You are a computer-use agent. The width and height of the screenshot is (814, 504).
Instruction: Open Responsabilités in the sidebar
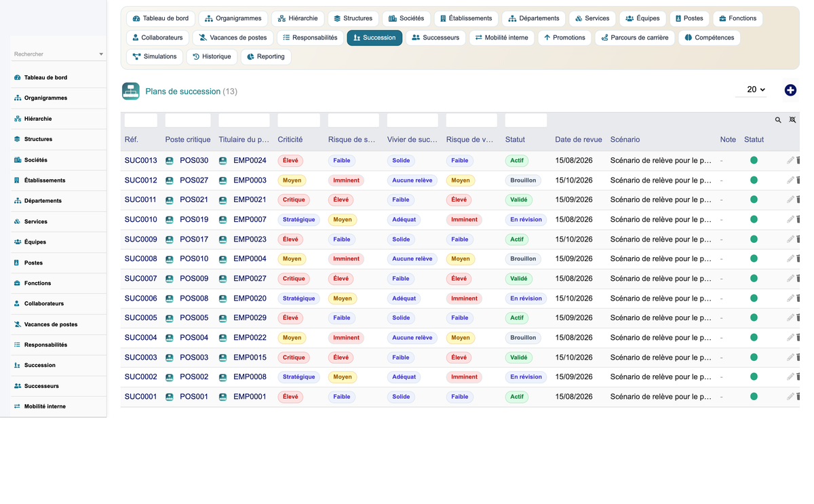tap(45, 345)
